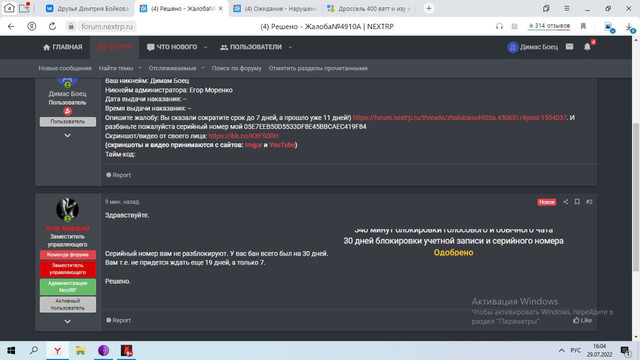
Task: Open the ibb.co screenshot link
Action: [x=244, y=136]
